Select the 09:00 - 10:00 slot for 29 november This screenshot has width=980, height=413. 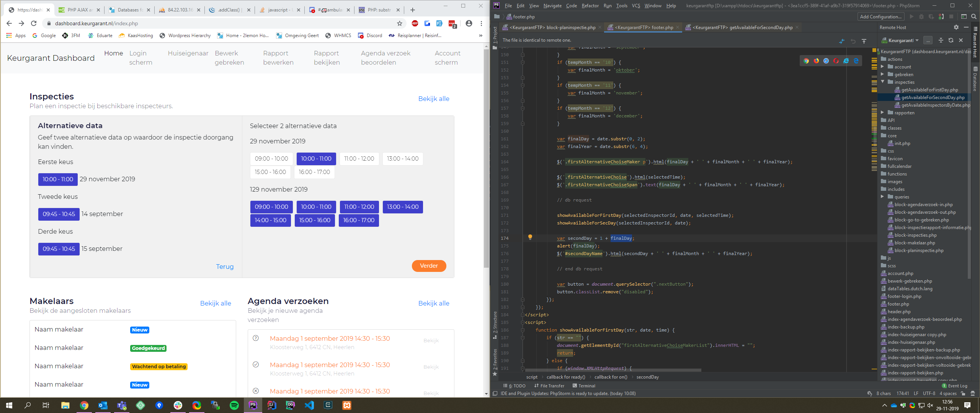(271, 159)
